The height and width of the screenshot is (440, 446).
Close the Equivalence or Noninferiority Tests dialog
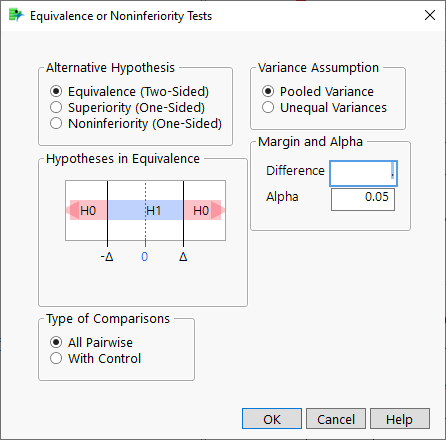click(x=430, y=15)
